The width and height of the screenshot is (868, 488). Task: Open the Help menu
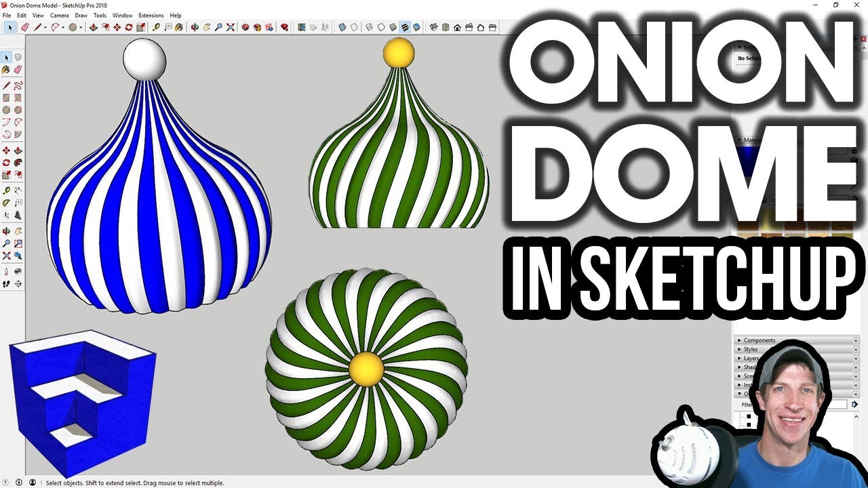[x=176, y=15]
